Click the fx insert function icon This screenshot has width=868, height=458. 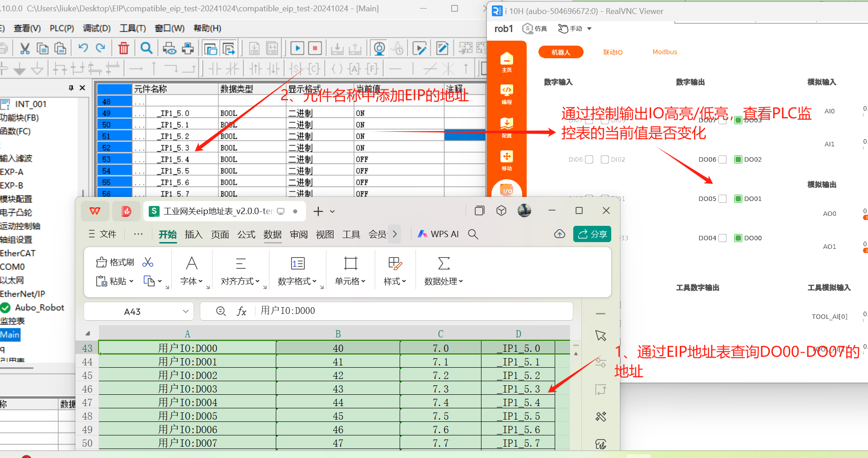241,311
